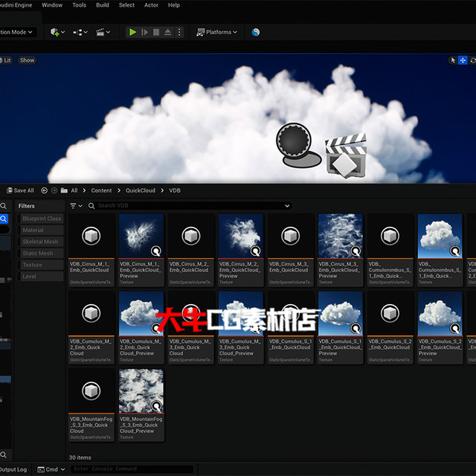The image size is (476, 476).
Task: Select VDB_Cumulus_S_1_Emb_QuickCloud_Preview texture
Action: point(341,327)
